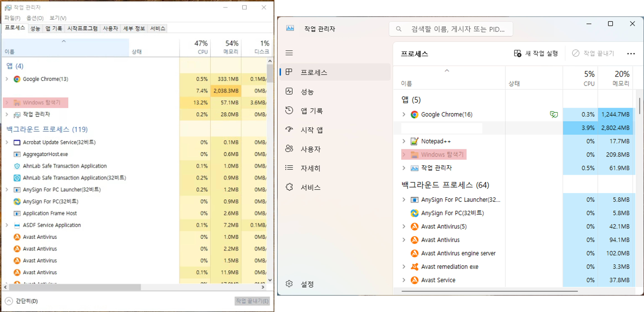The height and width of the screenshot is (312, 644).
Task: Switch to the 세부 정보 tab
Action: pos(134,29)
